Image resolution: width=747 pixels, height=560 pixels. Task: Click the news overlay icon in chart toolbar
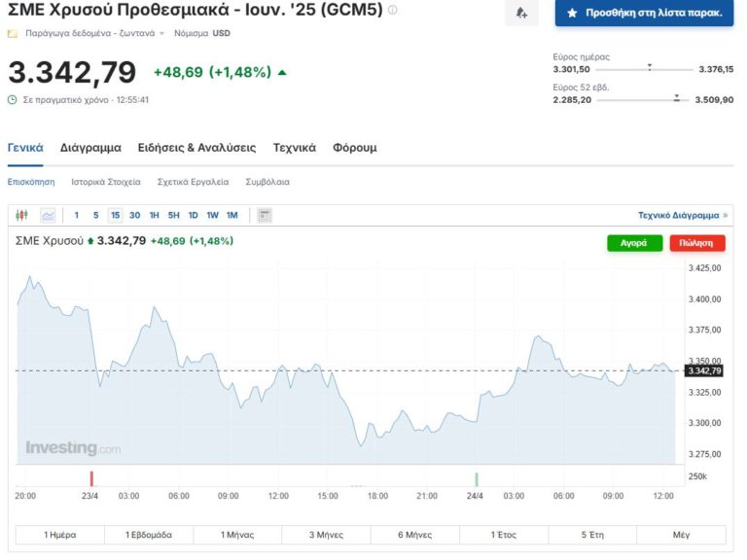265,216
